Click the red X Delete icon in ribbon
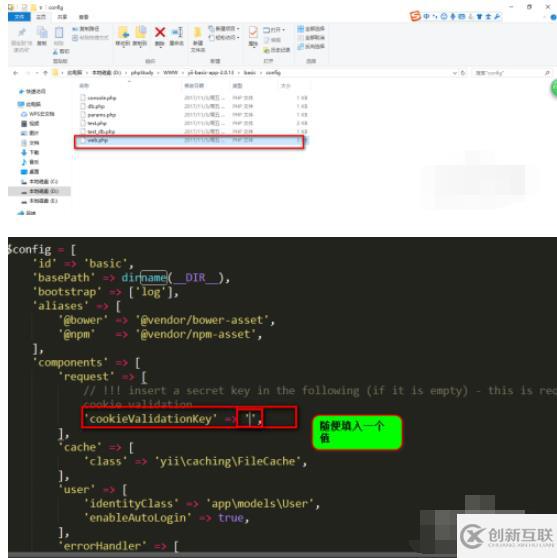This screenshot has width=557, height=558. (160, 33)
